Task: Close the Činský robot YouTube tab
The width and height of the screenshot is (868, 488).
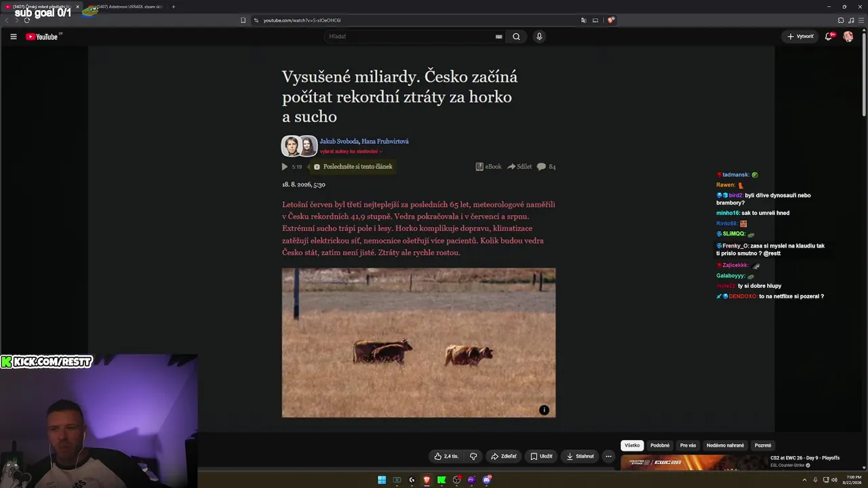Action: pos(77,7)
